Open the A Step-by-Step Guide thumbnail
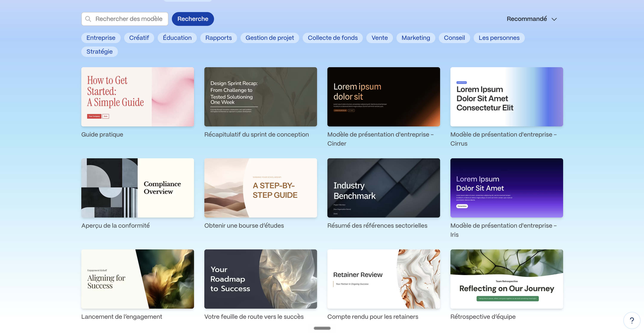 [260, 188]
